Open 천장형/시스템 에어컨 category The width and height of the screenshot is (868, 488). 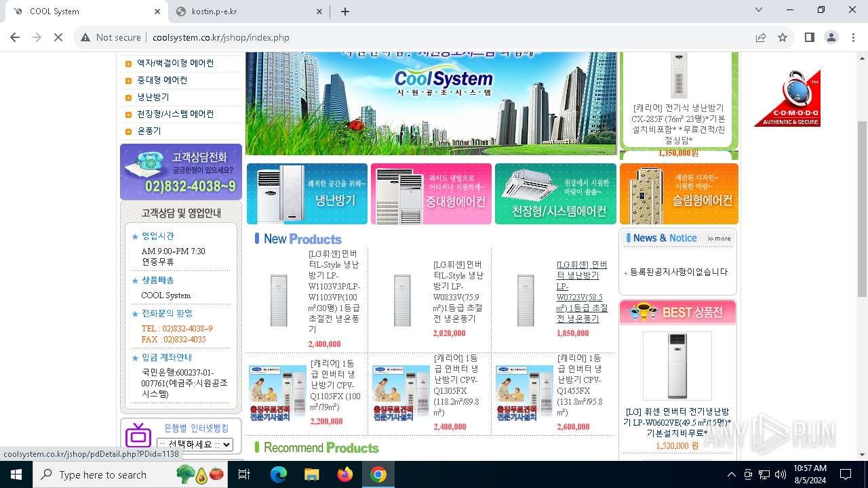click(175, 114)
